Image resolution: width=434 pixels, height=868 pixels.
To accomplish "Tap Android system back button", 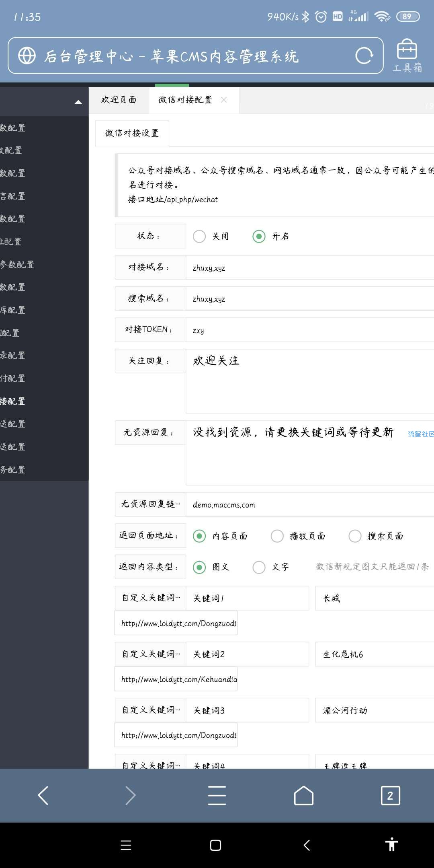I will point(307,845).
